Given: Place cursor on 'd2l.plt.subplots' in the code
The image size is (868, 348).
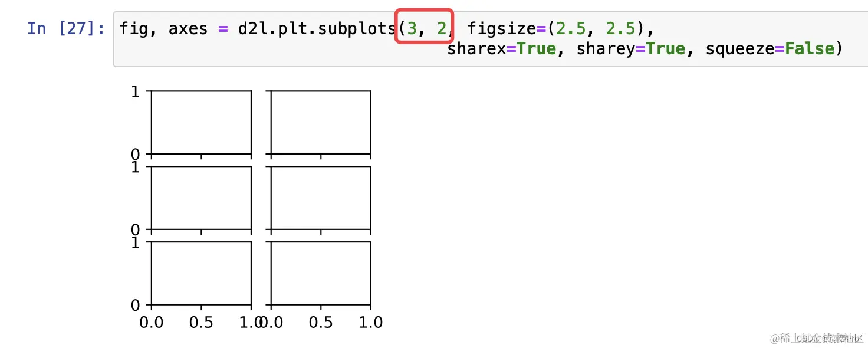Looking at the screenshot, I should click(x=316, y=28).
